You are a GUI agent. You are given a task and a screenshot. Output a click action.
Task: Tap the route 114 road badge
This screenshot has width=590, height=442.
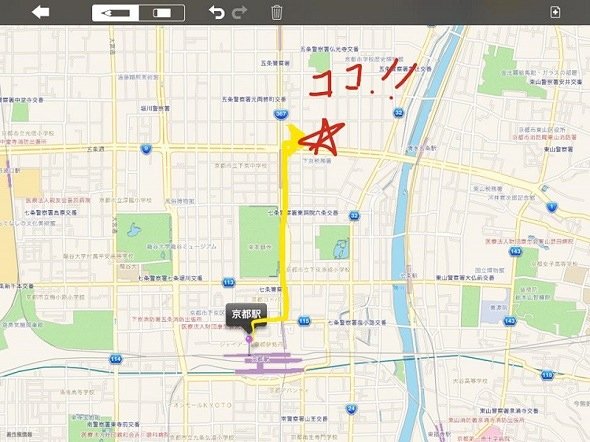click(116, 359)
